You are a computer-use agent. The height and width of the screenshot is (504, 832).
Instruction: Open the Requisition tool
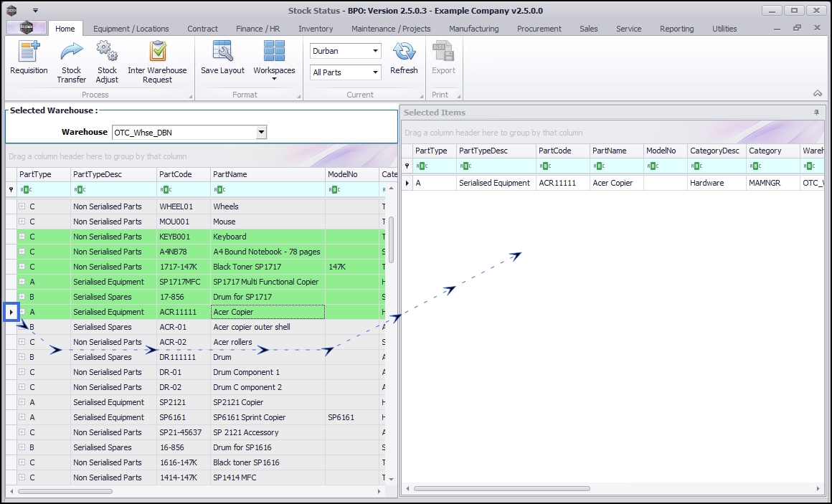tap(29, 58)
